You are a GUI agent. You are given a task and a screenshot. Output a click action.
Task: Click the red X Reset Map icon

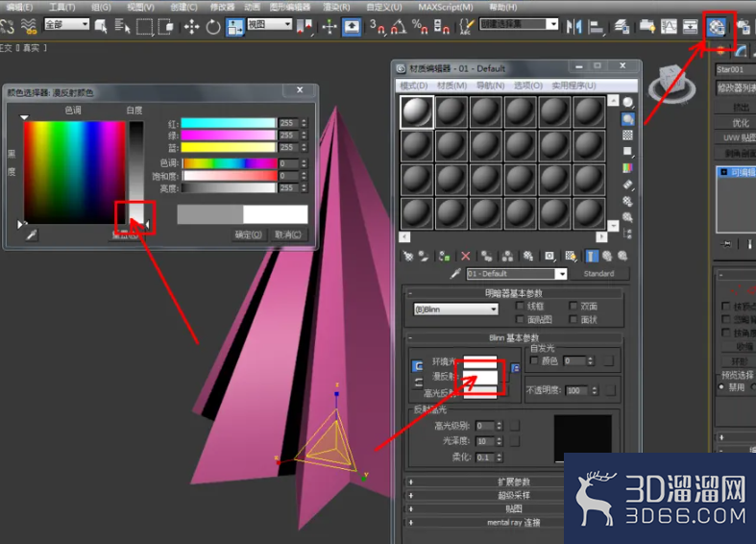pyautogui.click(x=465, y=256)
